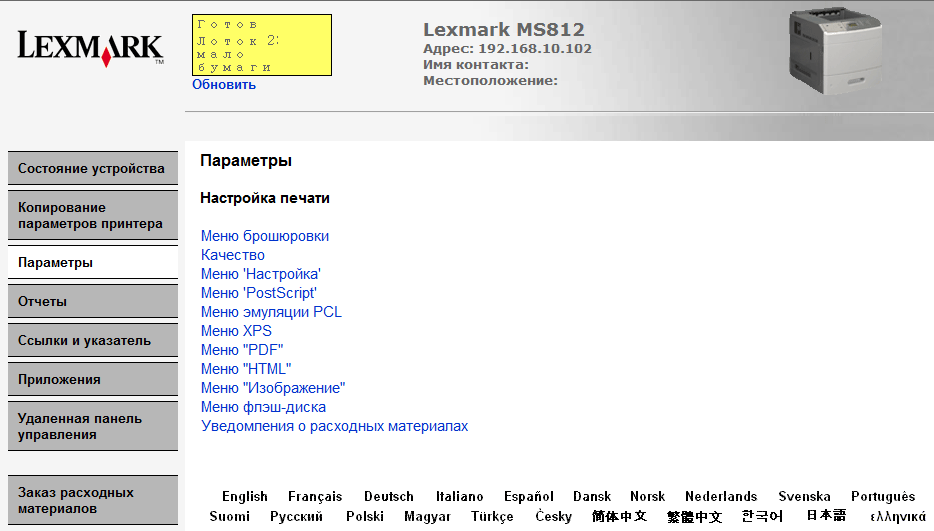Open Удаленная панель управления
Screen dimensions: 934x531
[93, 427]
